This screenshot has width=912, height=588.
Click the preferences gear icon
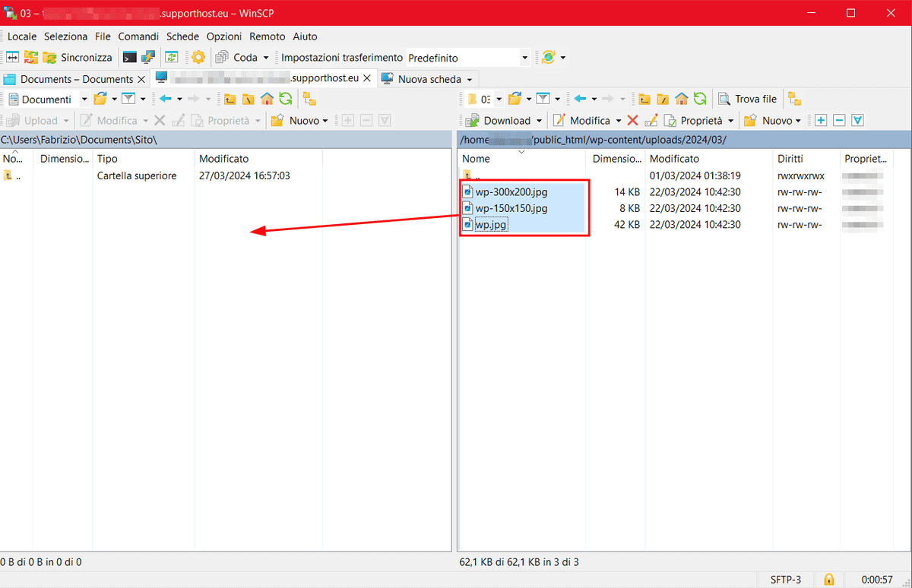[x=198, y=57]
